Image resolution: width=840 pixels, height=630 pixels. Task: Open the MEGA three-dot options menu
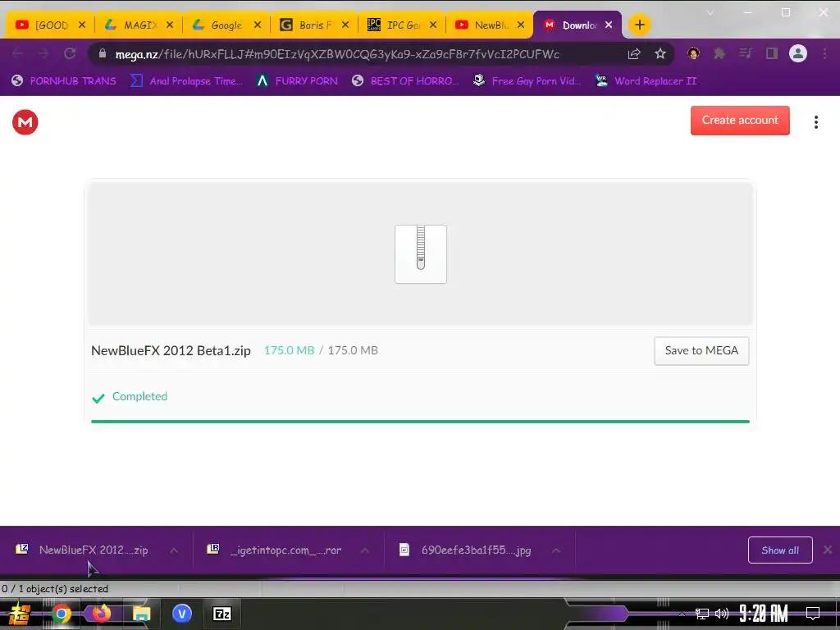[x=816, y=122]
